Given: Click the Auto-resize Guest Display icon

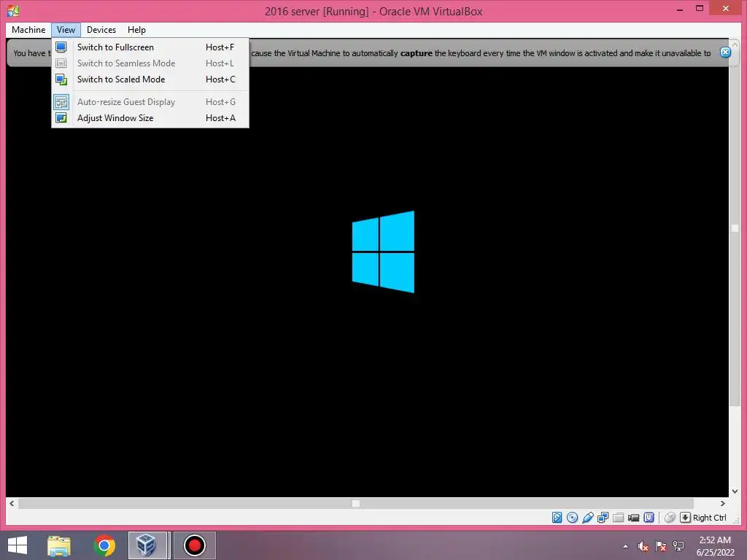Looking at the screenshot, I should [x=61, y=102].
